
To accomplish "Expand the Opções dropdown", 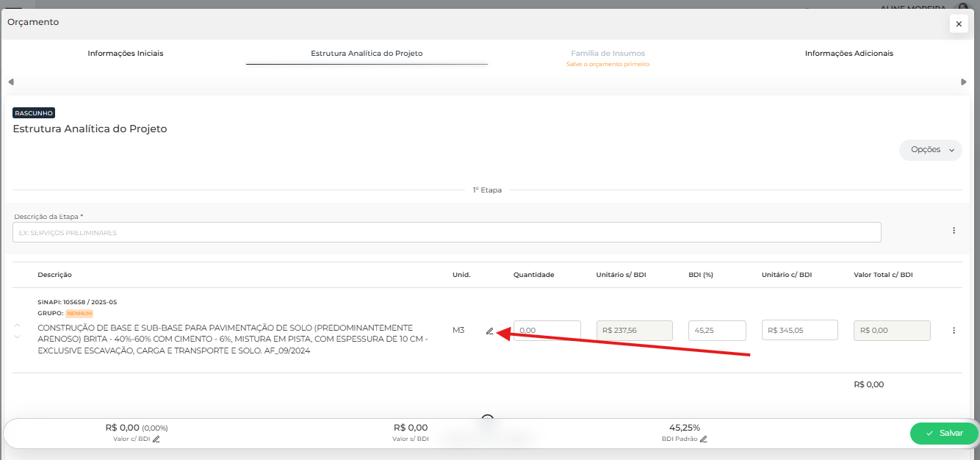I will (x=930, y=150).
